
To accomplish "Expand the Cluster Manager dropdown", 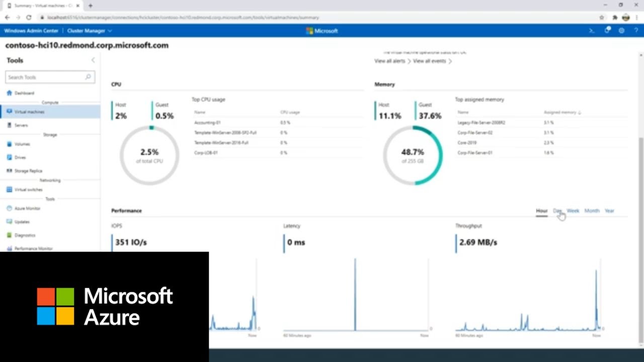I will click(89, 31).
